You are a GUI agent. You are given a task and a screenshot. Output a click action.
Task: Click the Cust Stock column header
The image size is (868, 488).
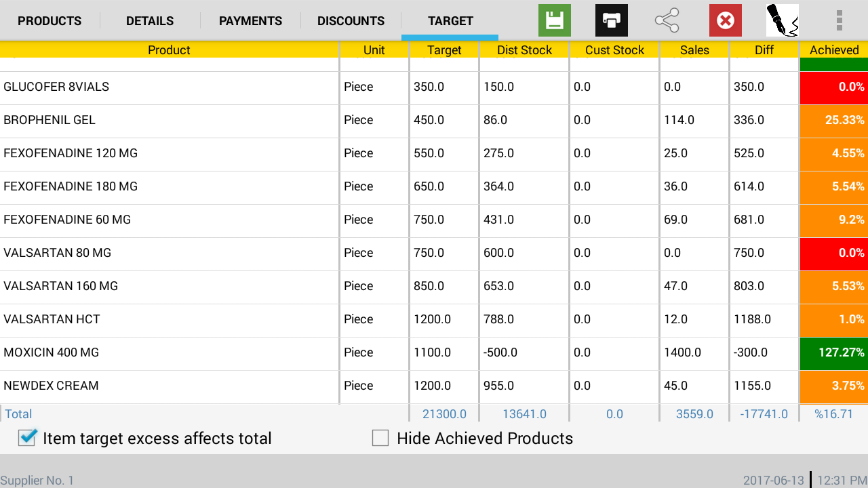pyautogui.click(x=614, y=50)
